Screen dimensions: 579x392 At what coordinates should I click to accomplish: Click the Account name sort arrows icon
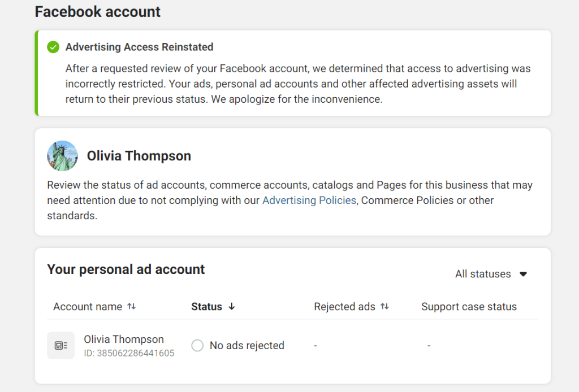tap(130, 306)
